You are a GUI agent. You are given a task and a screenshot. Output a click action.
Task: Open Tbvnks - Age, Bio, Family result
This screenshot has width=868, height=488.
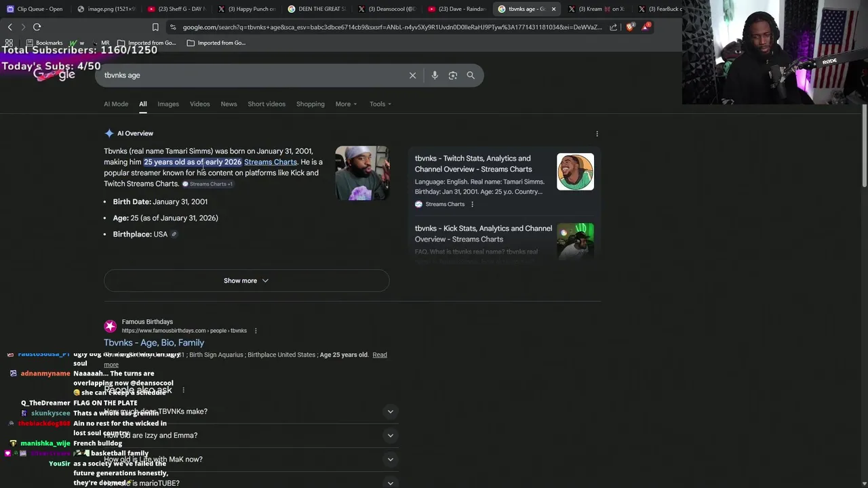[154, 343]
